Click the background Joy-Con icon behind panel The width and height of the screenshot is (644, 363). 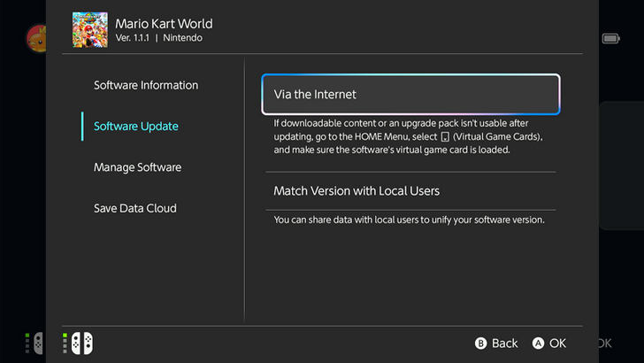coord(38,344)
